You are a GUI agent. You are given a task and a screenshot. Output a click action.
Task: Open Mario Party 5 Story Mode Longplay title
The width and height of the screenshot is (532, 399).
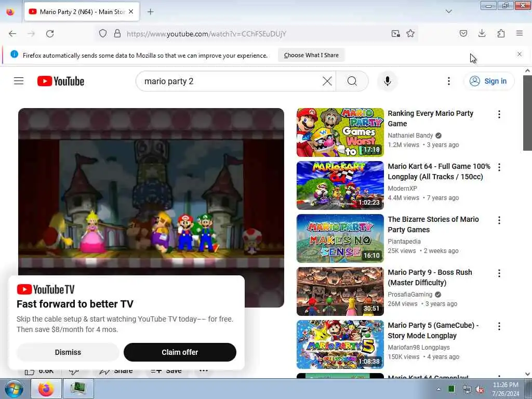pos(433,330)
